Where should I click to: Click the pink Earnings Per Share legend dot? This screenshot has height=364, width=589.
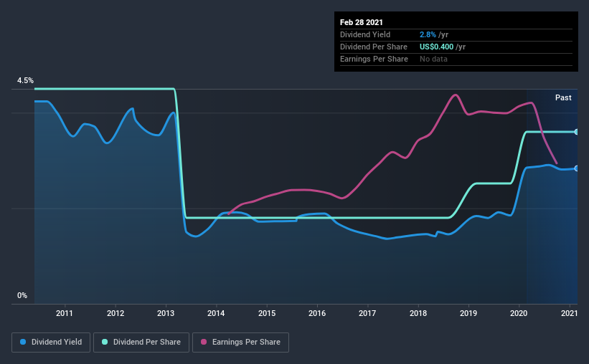click(x=204, y=342)
